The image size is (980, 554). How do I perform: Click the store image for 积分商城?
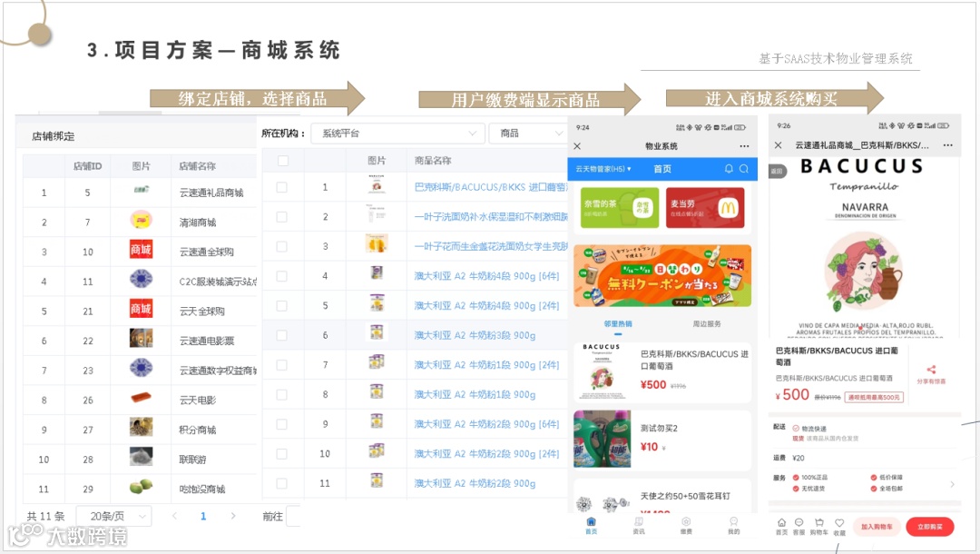[142, 427]
